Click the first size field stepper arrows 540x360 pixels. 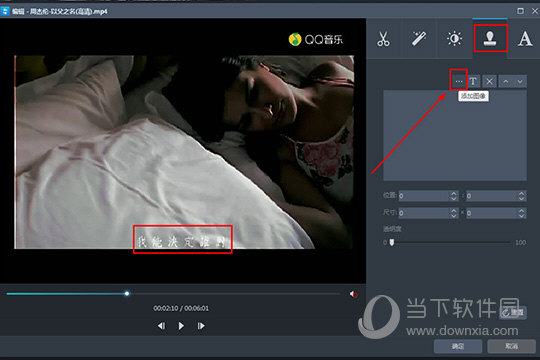454,213
